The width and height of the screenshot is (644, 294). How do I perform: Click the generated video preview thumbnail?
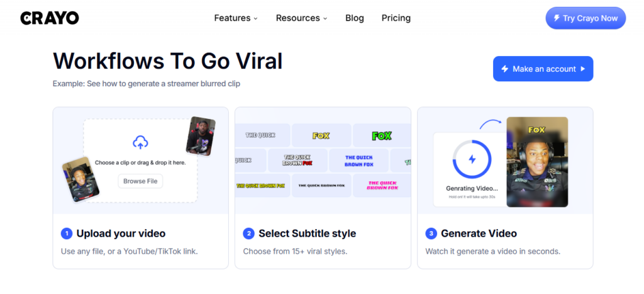537,162
